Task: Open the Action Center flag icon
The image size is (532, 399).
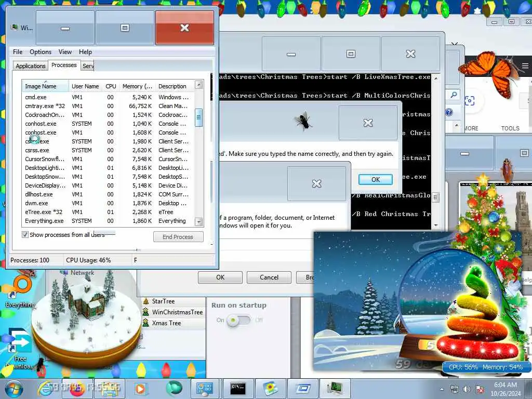Action: pos(480,389)
